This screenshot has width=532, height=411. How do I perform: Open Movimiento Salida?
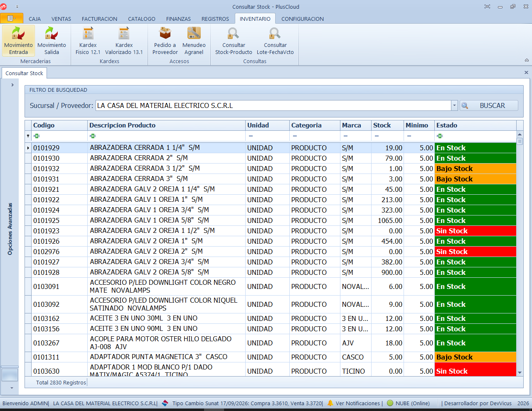coord(52,40)
